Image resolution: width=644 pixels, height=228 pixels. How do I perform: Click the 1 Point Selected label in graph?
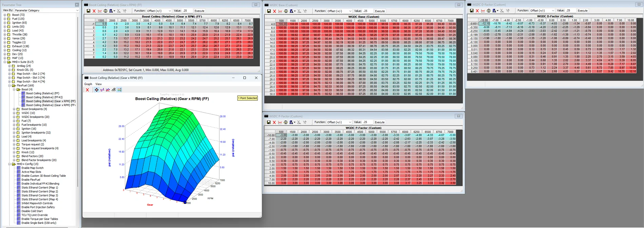[247, 98]
